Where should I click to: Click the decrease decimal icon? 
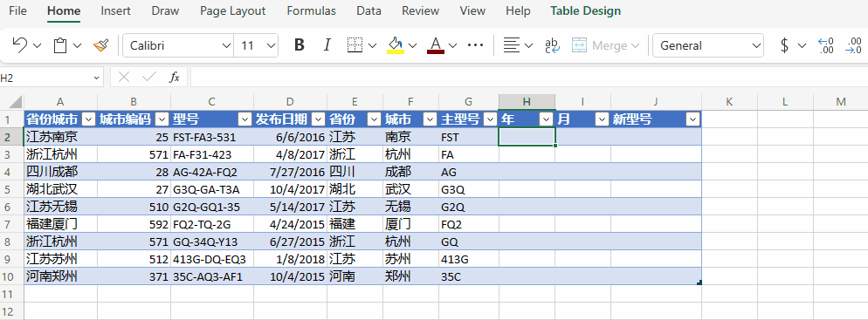pos(826,45)
